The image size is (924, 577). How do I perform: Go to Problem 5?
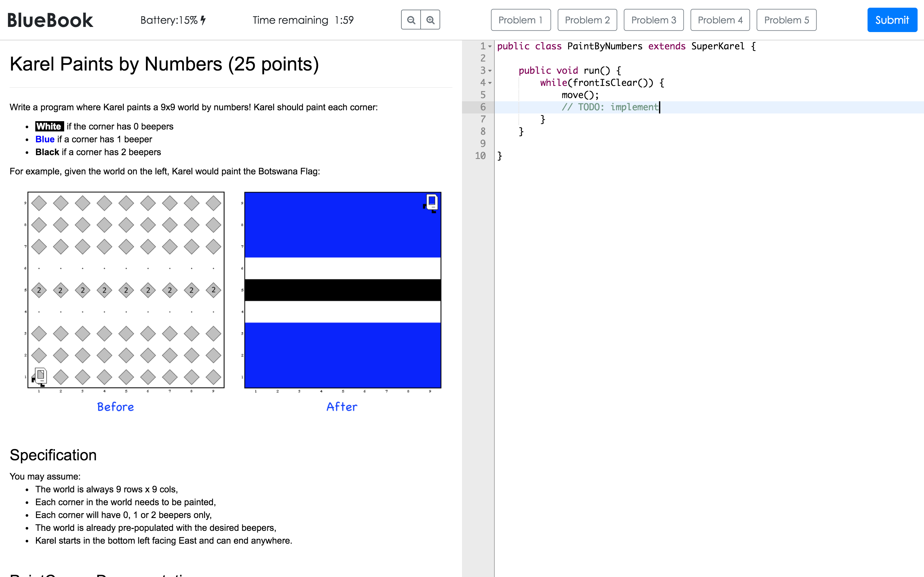pos(786,20)
